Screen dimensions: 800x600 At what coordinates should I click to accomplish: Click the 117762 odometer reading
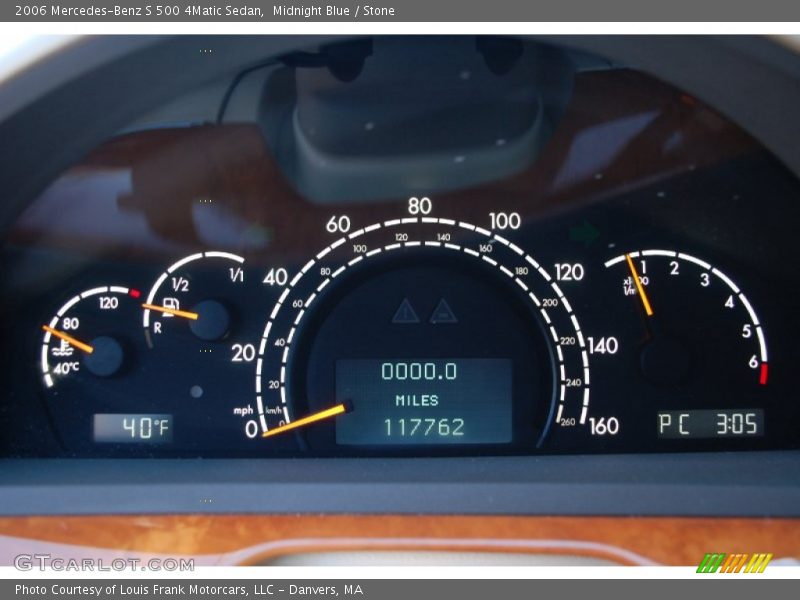(424, 427)
